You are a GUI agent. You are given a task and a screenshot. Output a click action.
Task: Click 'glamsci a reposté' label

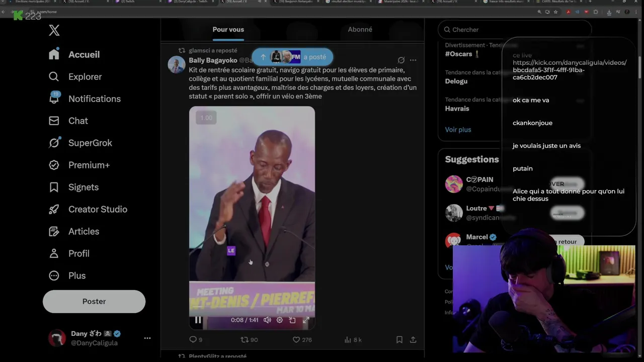(x=213, y=51)
